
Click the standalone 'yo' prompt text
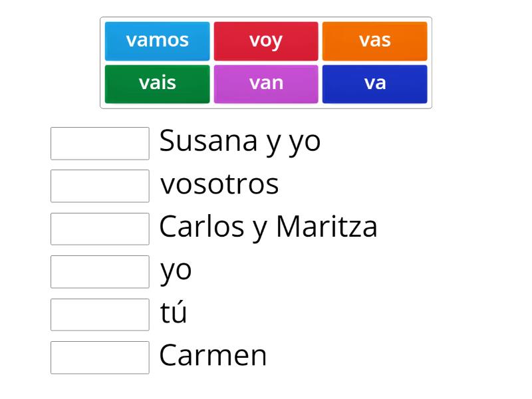coord(176,272)
